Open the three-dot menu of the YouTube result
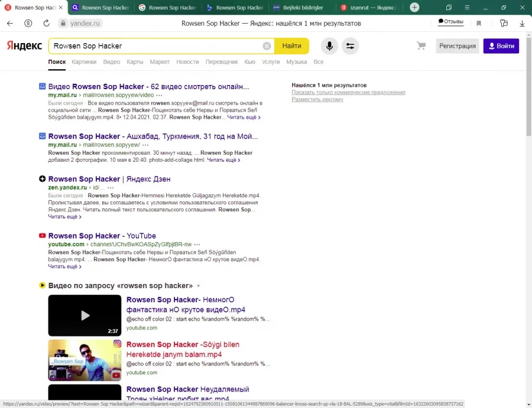 pyautogui.click(x=197, y=244)
